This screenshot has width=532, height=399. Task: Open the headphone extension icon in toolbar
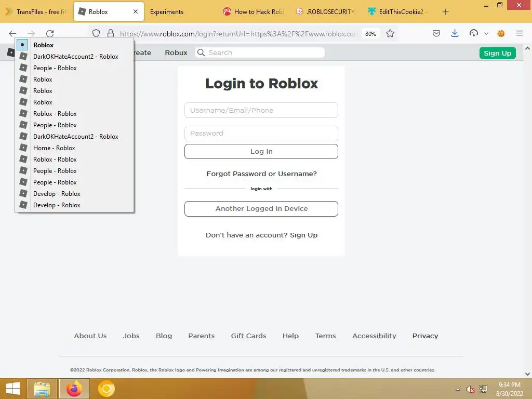coord(474,33)
